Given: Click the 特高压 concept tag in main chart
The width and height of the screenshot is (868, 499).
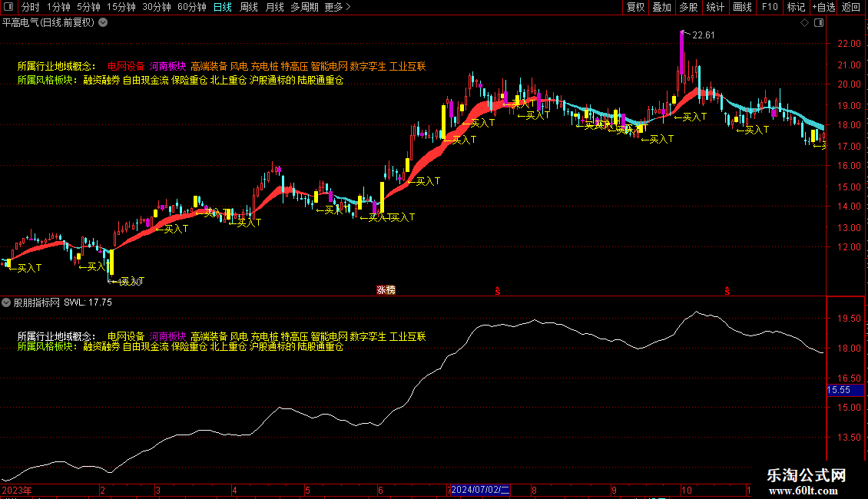Looking at the screenshot, I should click(x=294, y=66).
